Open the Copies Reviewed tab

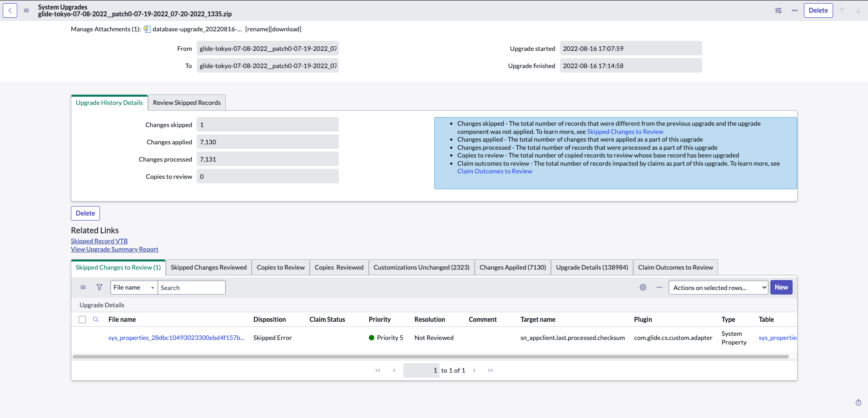339,267
